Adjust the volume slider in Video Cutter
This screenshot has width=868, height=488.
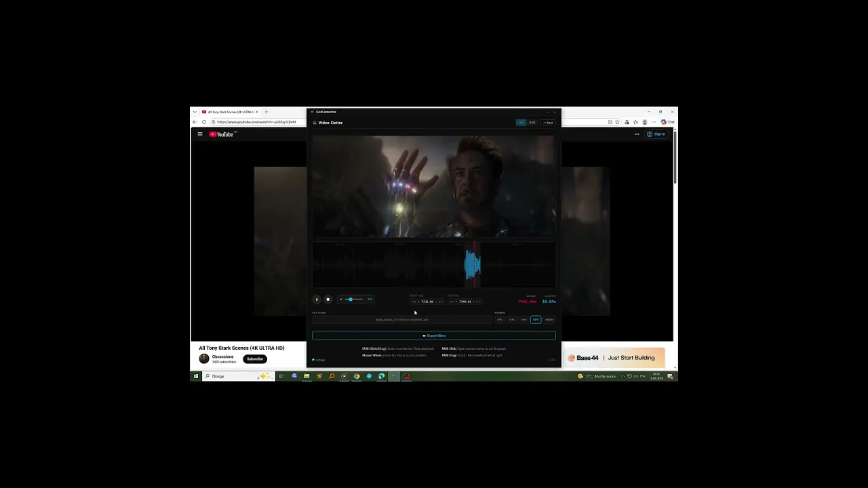[x=354, y=300]
